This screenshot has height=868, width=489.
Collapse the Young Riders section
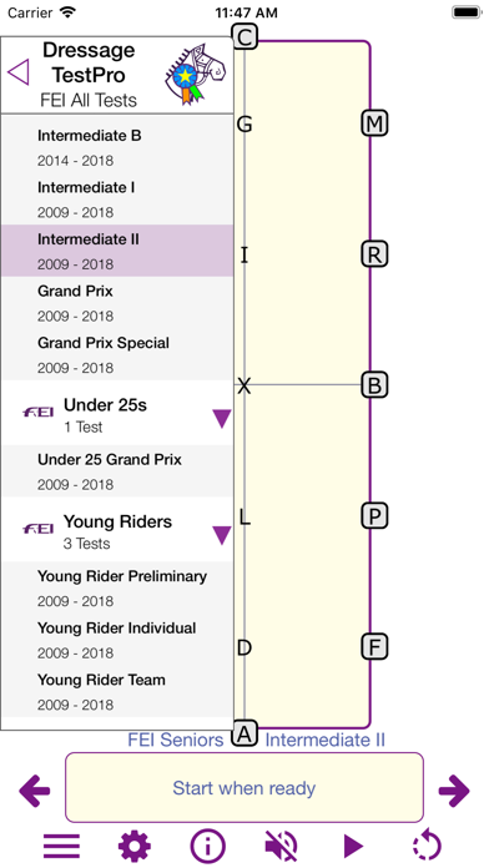221,535
